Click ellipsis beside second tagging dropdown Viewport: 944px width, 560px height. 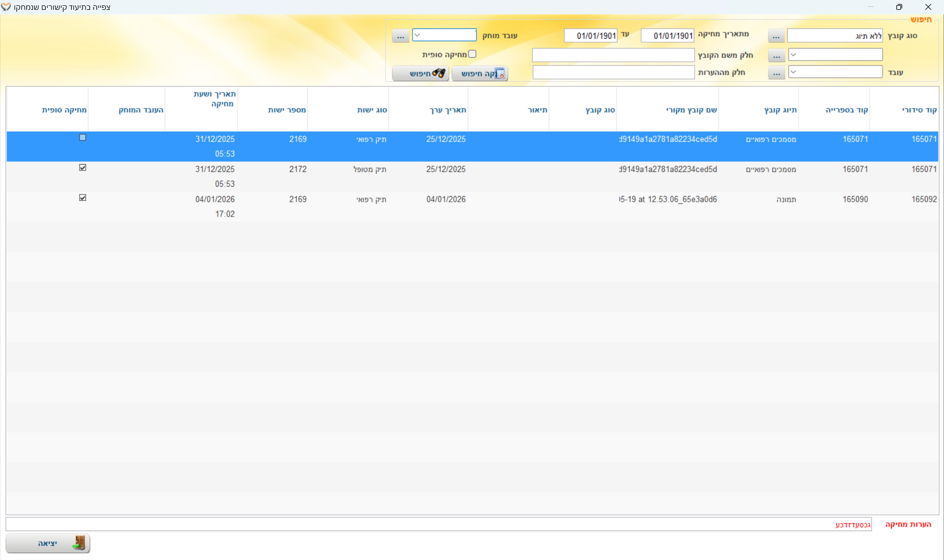776,56
